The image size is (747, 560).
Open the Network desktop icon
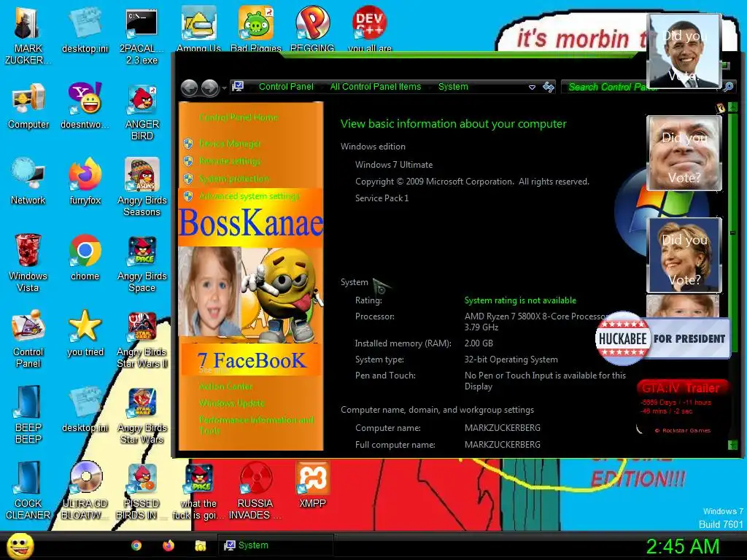(28, 182)
